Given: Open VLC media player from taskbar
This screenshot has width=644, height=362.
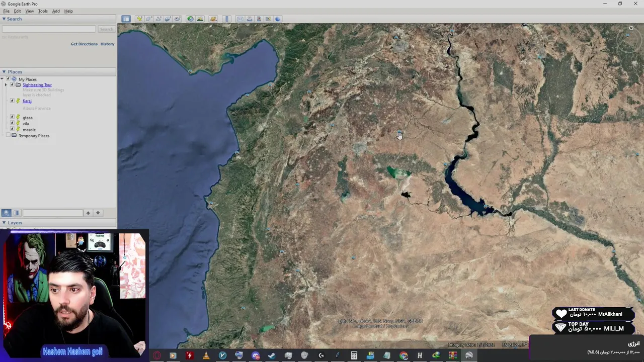Looking at the screenshot, I should point(206,356).
